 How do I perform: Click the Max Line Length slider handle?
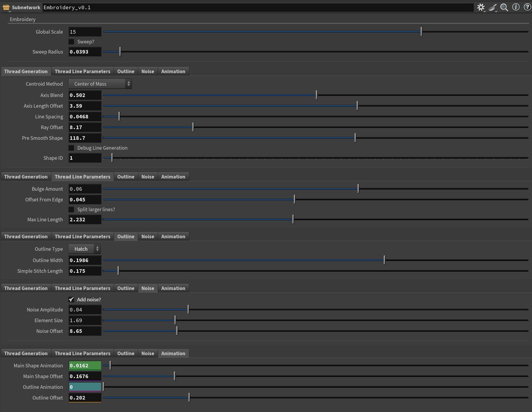(293, 220)
